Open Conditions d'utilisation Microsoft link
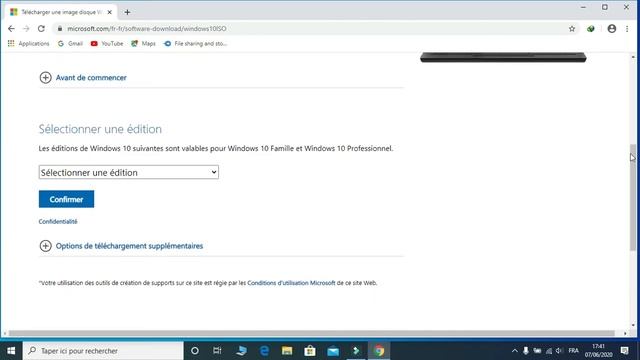The height and width of the screenshot is (360, 640). click(291, 283)
